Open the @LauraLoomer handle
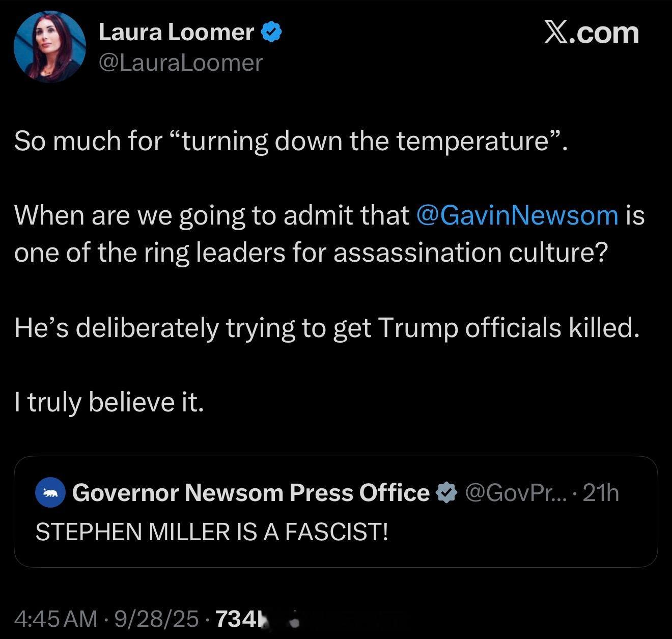This screenshot has width=672, height=639. pos(180,63)
